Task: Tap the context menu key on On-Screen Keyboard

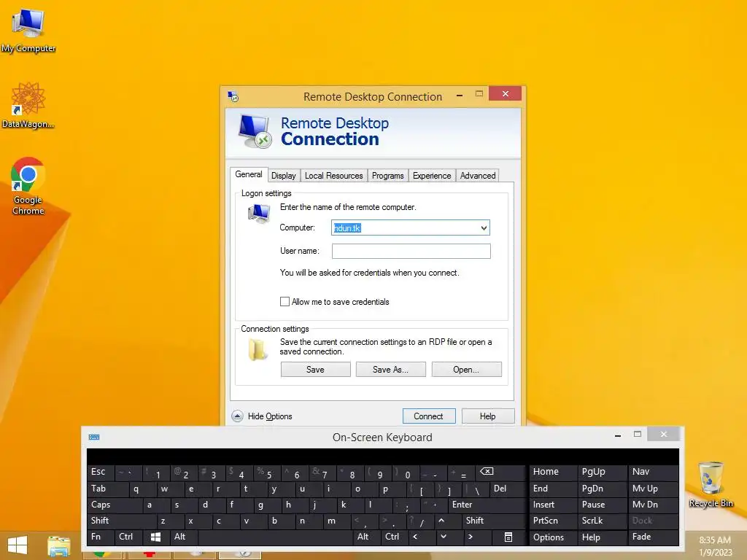Action: pos(508,537)
